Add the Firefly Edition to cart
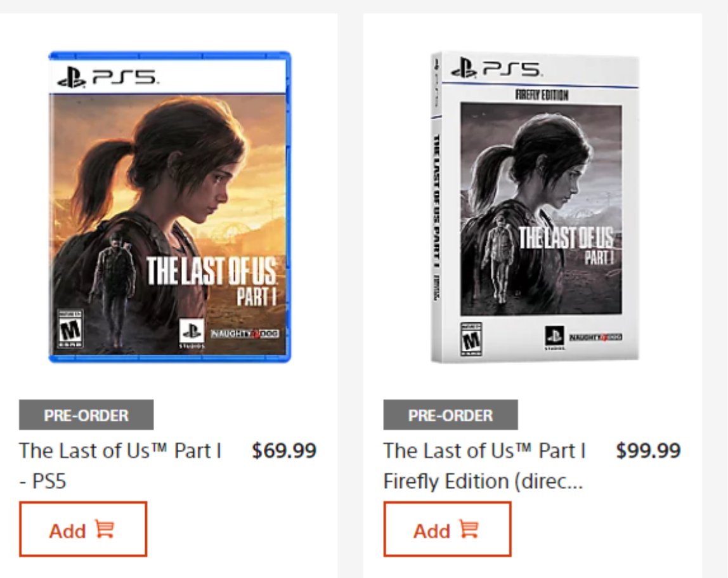Image resolution: width=728 pixels, height=578 pixels. 446,529
